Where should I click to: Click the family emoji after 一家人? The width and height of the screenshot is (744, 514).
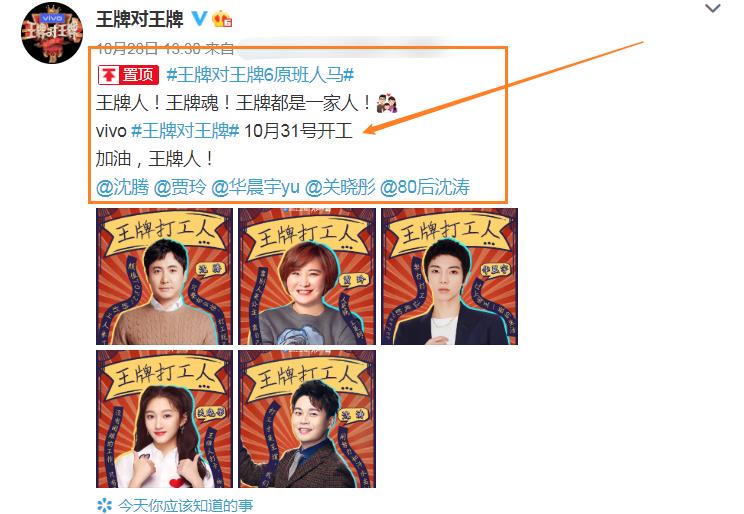(387, 103)
